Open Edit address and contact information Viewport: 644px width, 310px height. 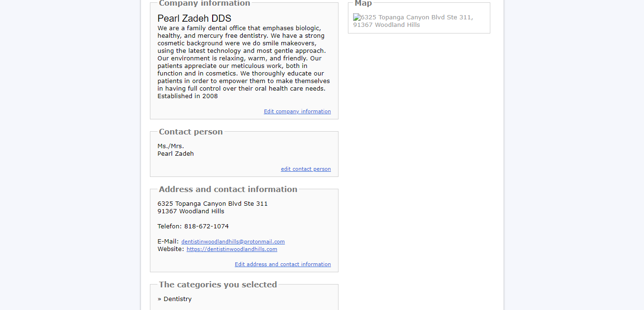click(283, 264)
